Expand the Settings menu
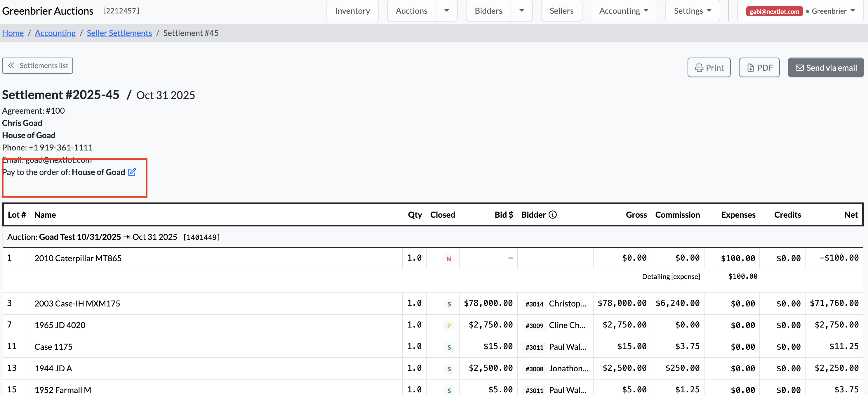 693,11
